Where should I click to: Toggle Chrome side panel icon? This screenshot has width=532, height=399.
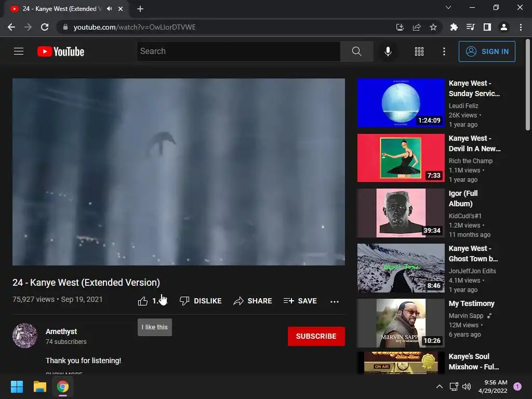click(487, 27)
